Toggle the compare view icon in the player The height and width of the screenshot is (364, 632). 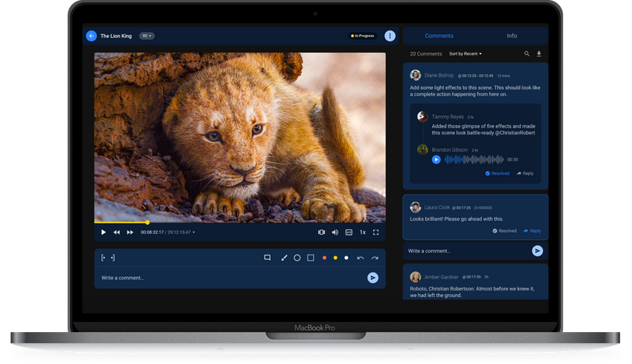click(321, 233)
